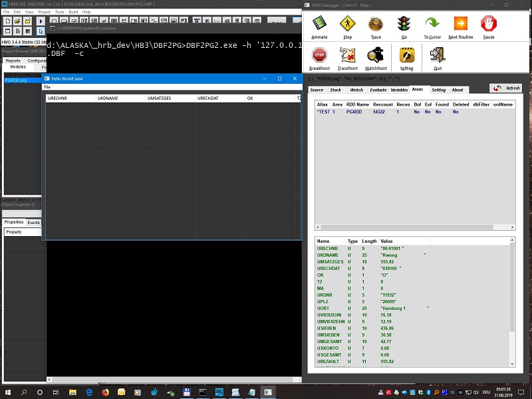Open the Build menu in HMG-IDE

click(x=73, y=12)
